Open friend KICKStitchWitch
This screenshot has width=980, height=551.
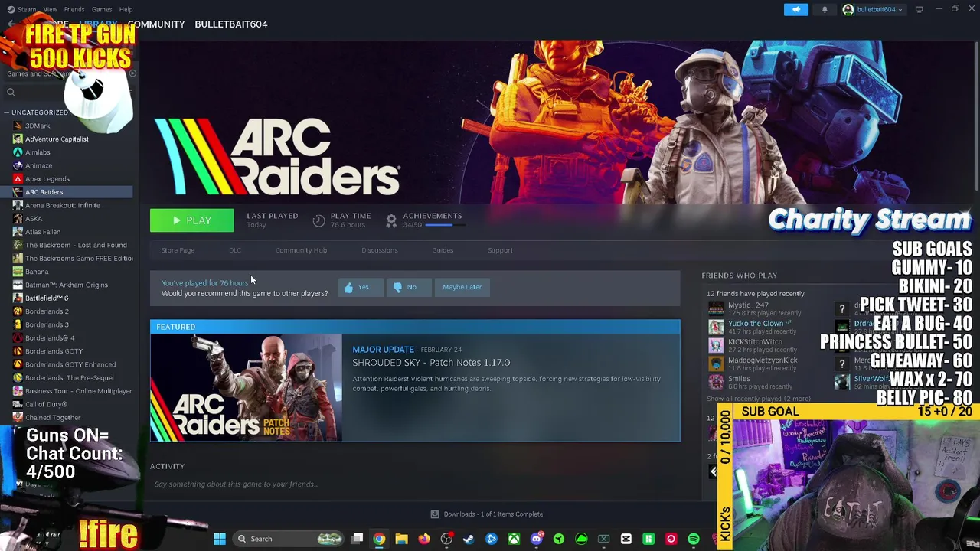755,341
